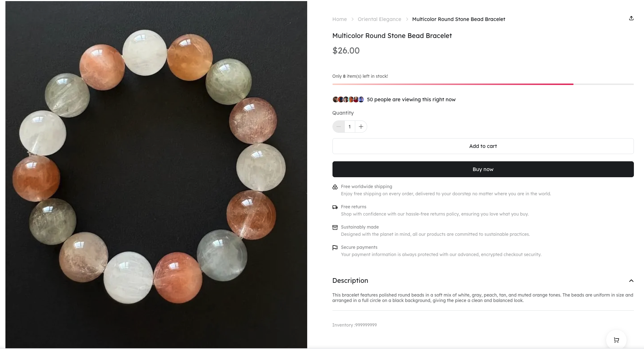Click the Description heading
This screenshot has height=349, width=644.
pos(350,281)
